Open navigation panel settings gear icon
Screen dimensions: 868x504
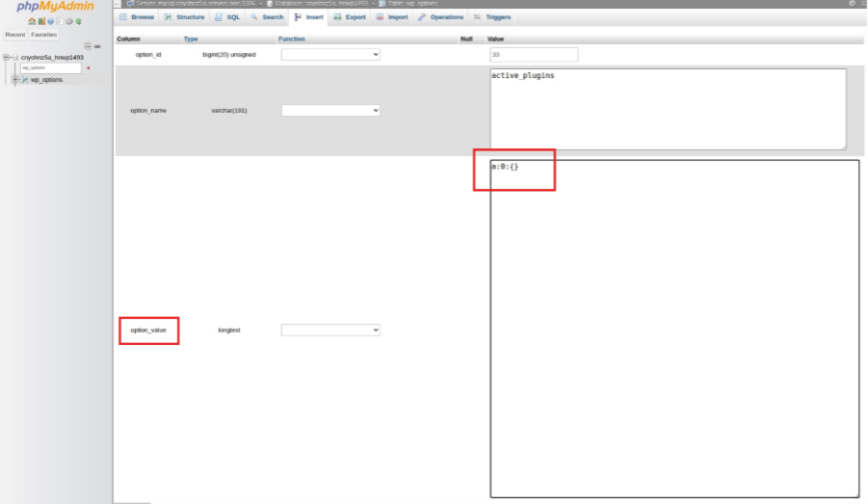69,21
